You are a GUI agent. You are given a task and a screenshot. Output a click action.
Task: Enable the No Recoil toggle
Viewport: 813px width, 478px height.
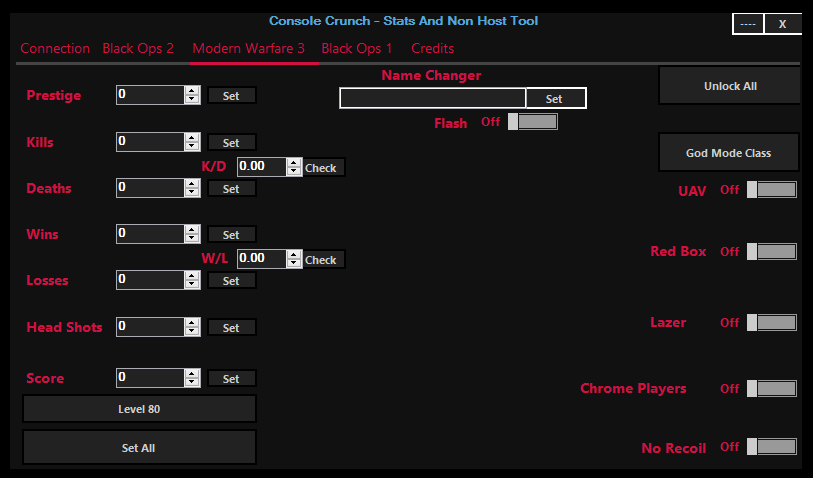coord(772,446)
